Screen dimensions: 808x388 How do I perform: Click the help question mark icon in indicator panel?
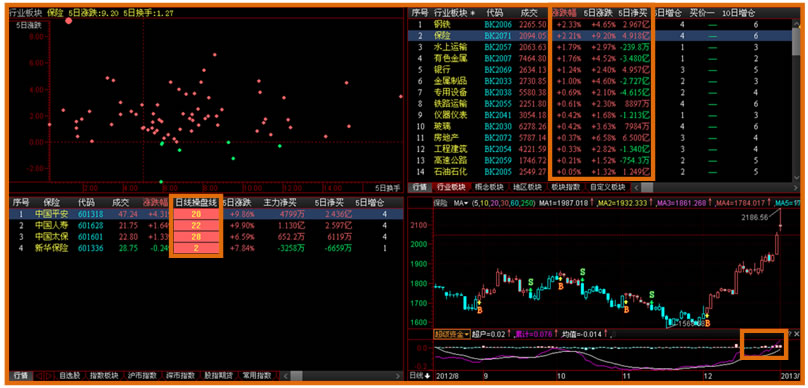point(790,334)
